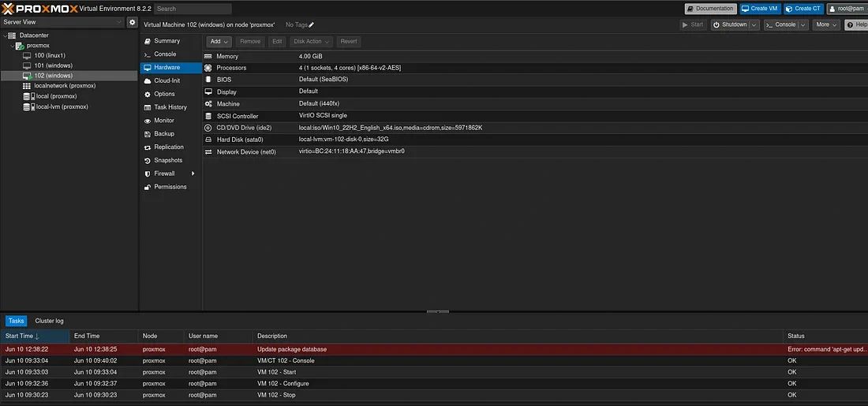The width and height of the screenshot is (868, 406).
Task: Switch to the Cluster log tab
Action: (x=49, y=321)
